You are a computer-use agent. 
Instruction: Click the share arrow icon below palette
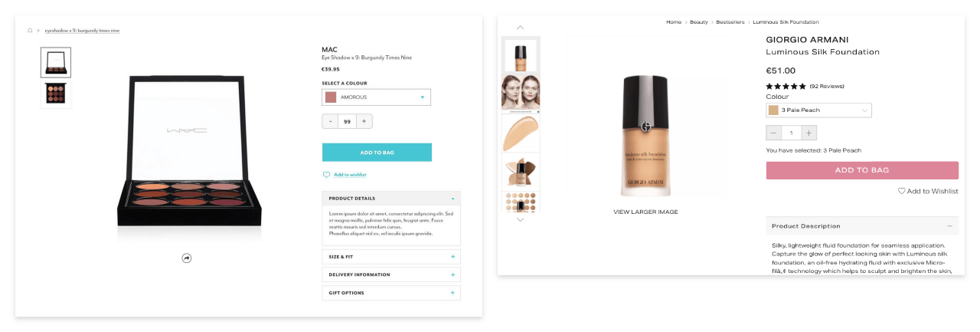point(187,258)
